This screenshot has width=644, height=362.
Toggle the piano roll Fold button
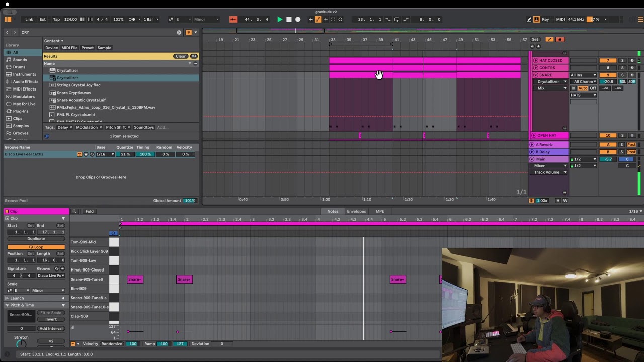[x=89, y=211]
